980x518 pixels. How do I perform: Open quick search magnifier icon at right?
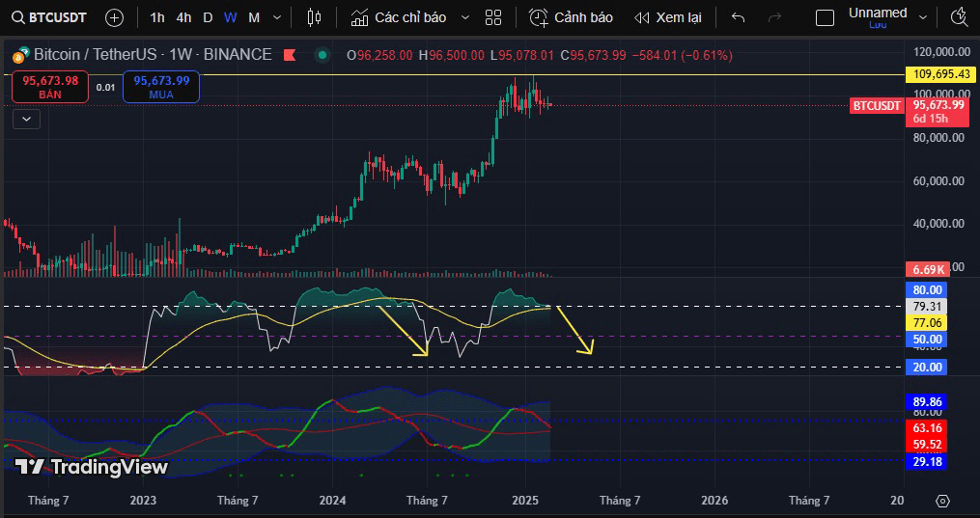tap(959, 17)
